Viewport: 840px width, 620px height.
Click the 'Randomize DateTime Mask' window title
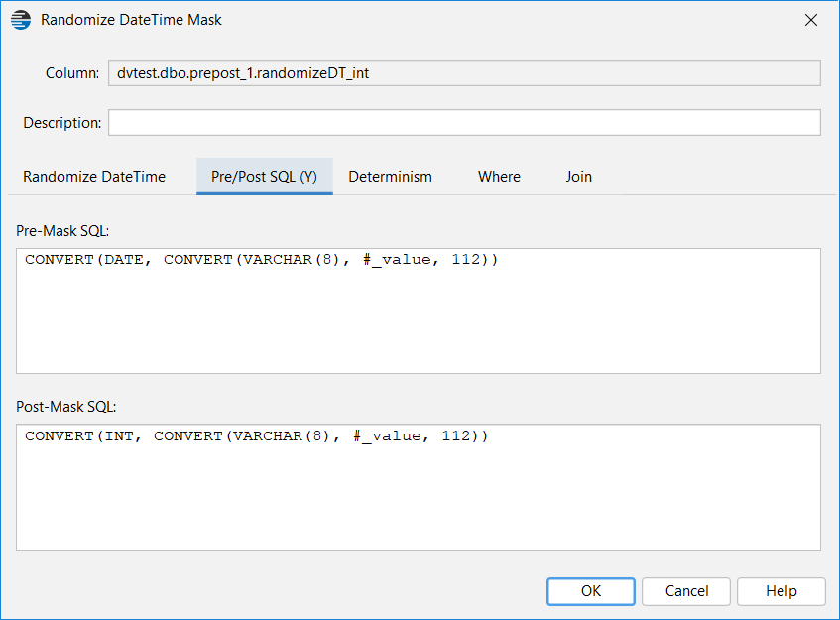click(x=131, y=20)
